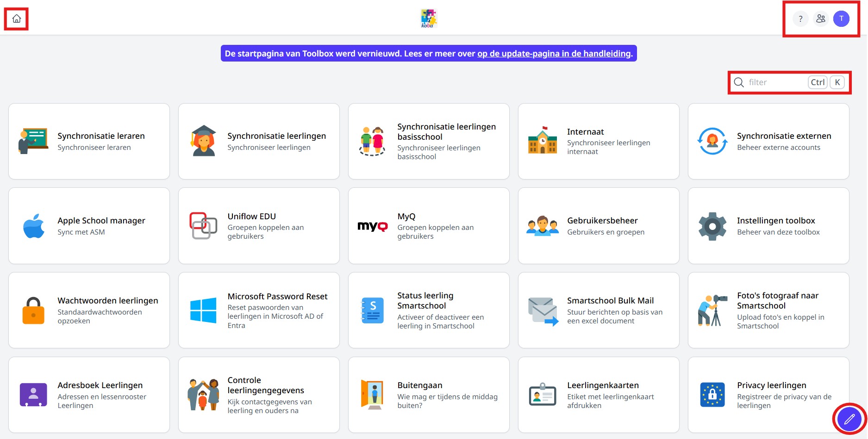
Task: Click the orange padlock Wachtwoorden leerlingen icon
Action: coord(33,310)
